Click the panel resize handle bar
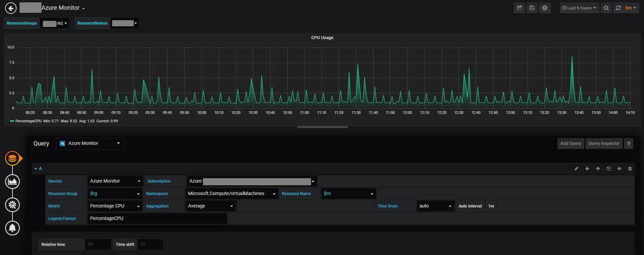644x255 pixels. (322, 127)
